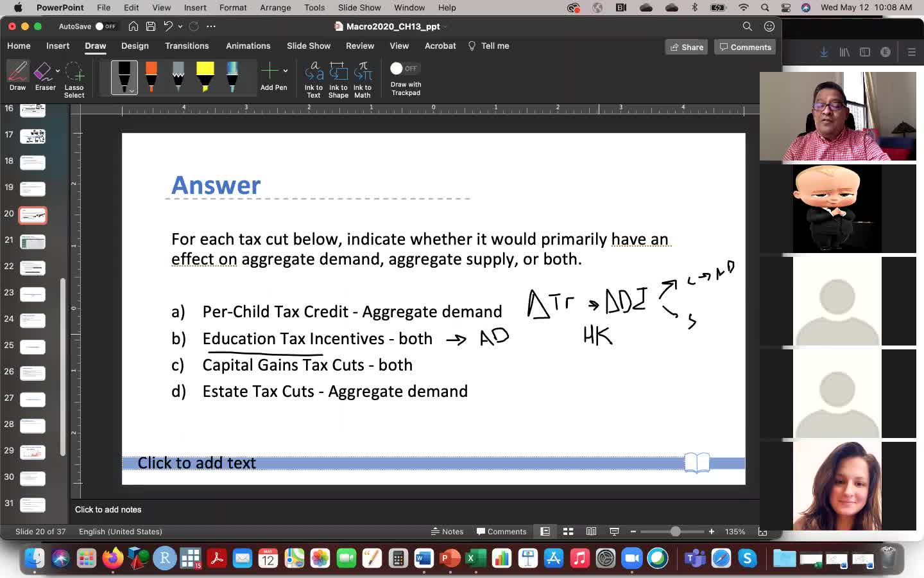The height and width of the screenshot is (578, 924).
Task: Click to add notes field
Action: (x=108, y=510)
